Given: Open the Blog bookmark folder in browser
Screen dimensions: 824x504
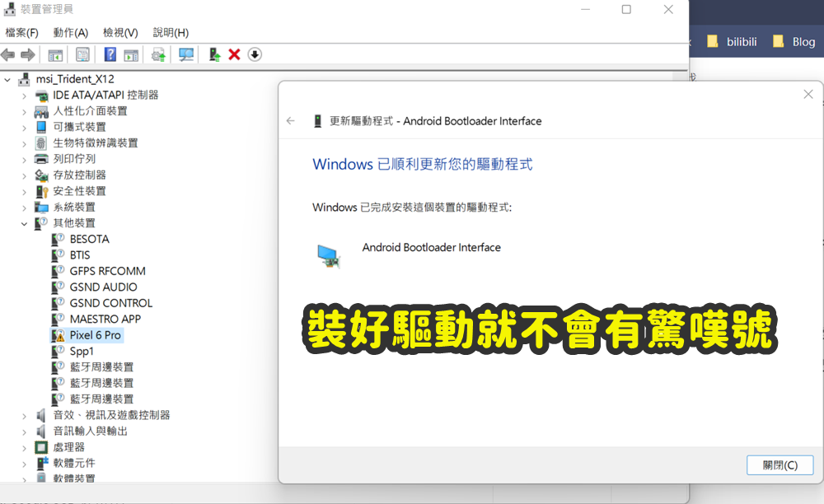Looking at the screenshot, I should coord(794,42).
